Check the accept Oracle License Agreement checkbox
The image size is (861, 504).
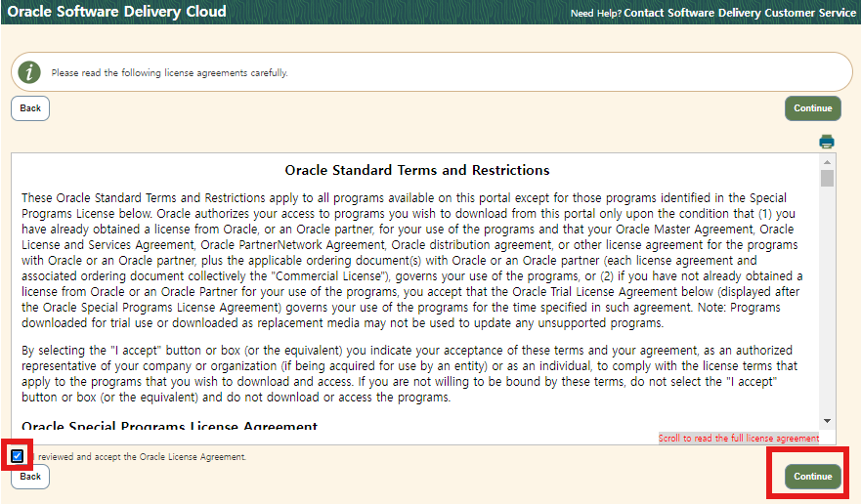click(17, 456)
